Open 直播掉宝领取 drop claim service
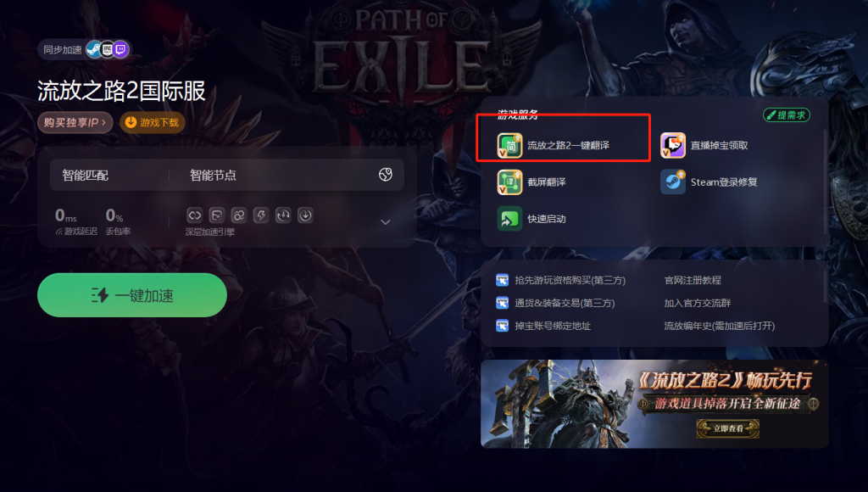868x492 pixels. [x=704, y=145]
